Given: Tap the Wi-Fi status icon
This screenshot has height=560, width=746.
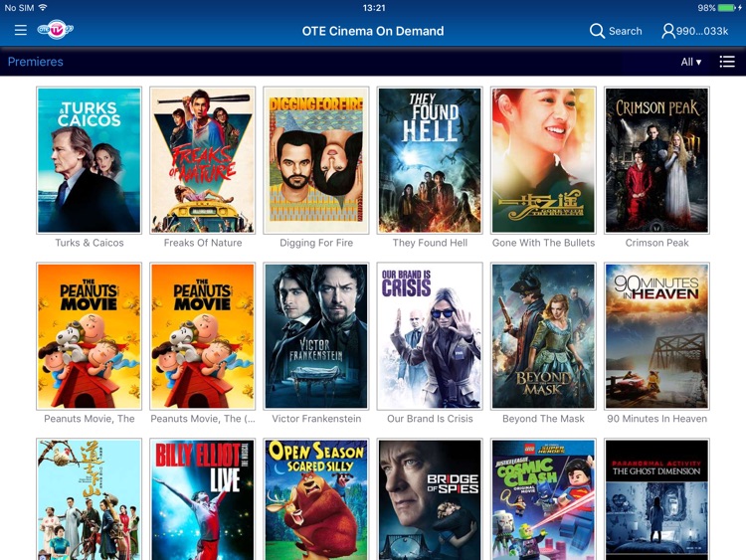Looking at the screenshot, I should pos(44,7).
